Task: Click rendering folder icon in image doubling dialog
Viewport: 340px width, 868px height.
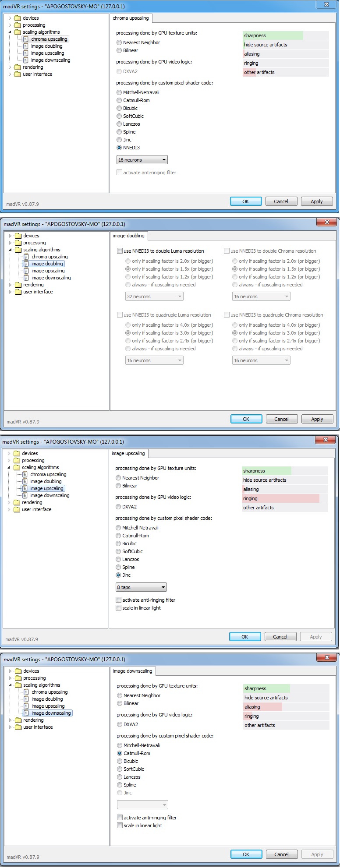Action: 18,285
